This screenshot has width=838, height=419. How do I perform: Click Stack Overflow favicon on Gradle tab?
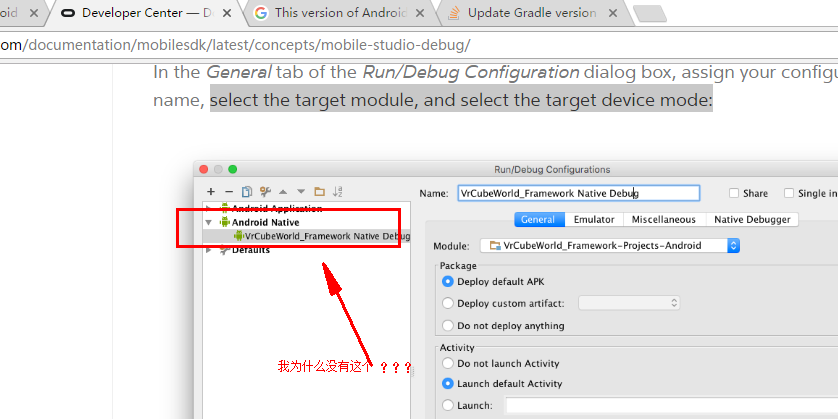[454, 13]
